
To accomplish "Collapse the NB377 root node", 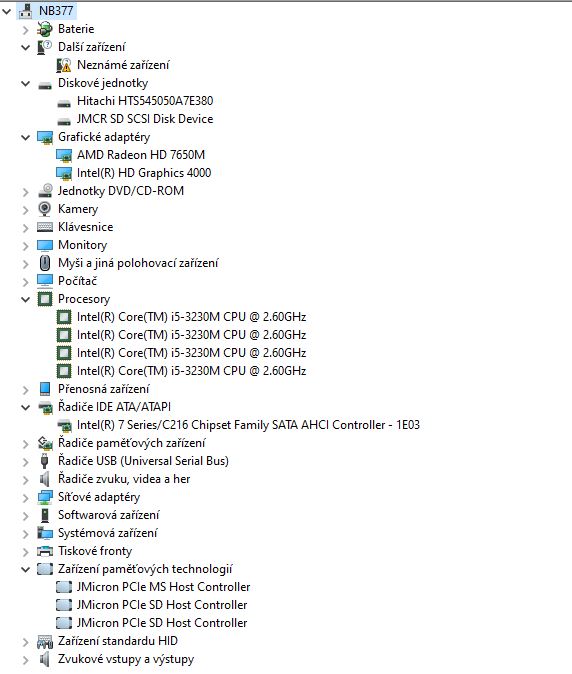I will [x=7, y=11].
